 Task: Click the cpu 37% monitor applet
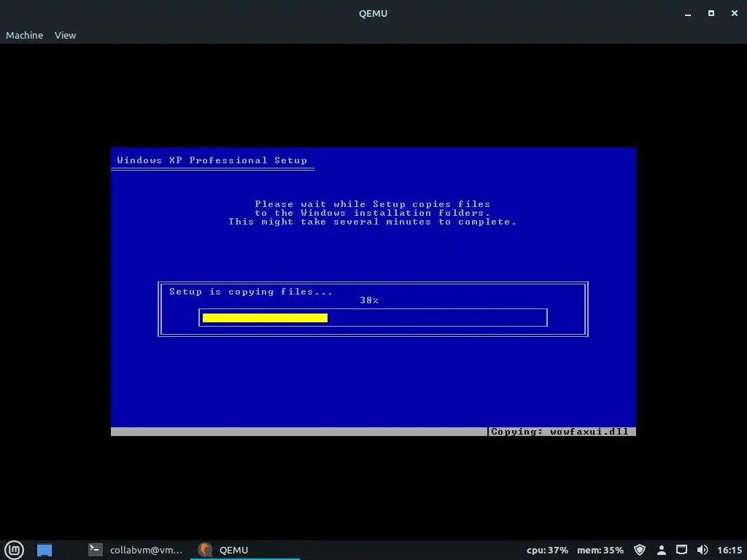tap(547, 550)
